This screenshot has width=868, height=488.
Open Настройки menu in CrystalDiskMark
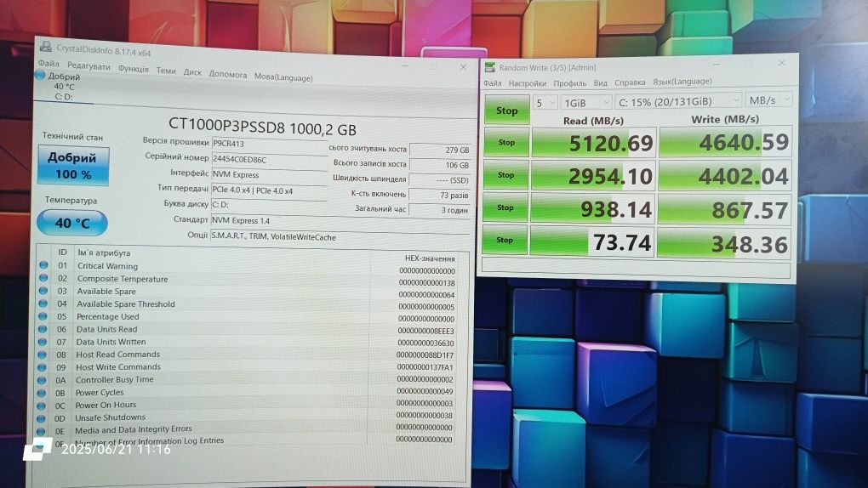528,83
